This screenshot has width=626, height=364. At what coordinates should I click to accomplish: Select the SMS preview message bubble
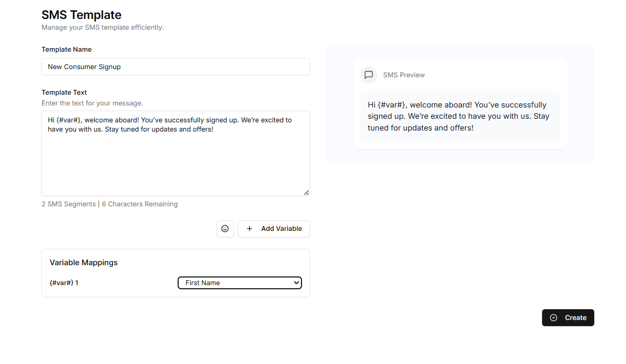[x=460, y=116]
